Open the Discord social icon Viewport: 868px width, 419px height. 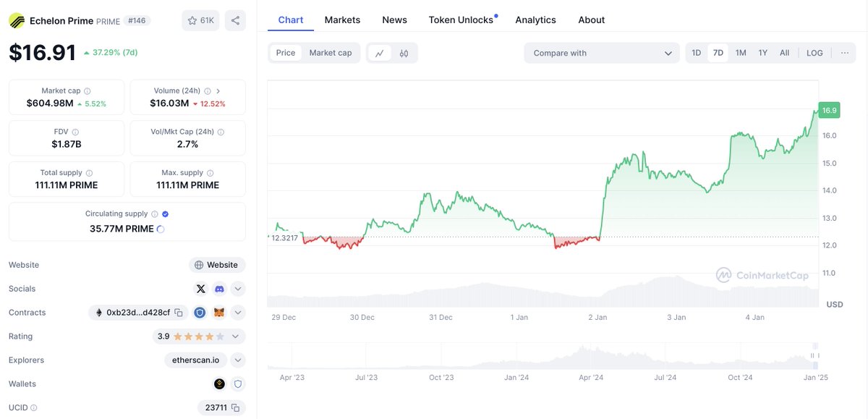point(219,289)
